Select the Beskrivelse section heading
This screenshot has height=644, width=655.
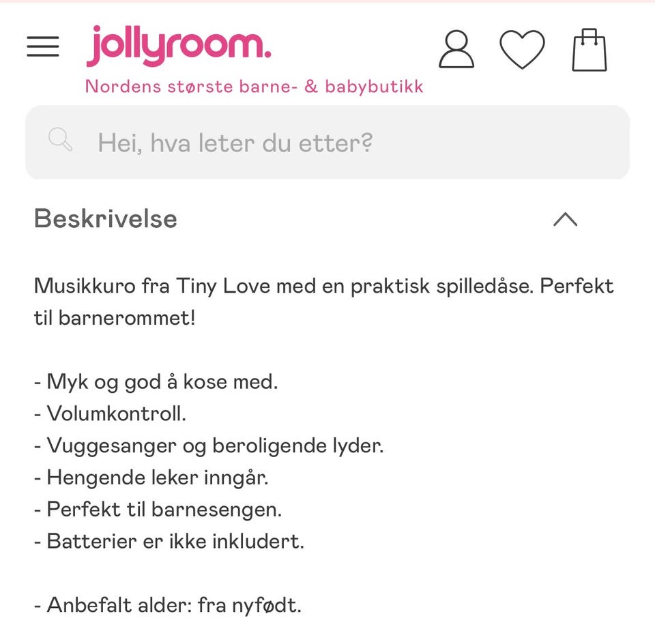point(105,218)
